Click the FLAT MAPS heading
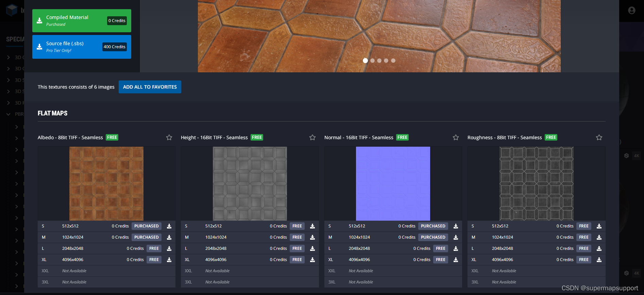The image size is (644, 295). click(53, 113)
